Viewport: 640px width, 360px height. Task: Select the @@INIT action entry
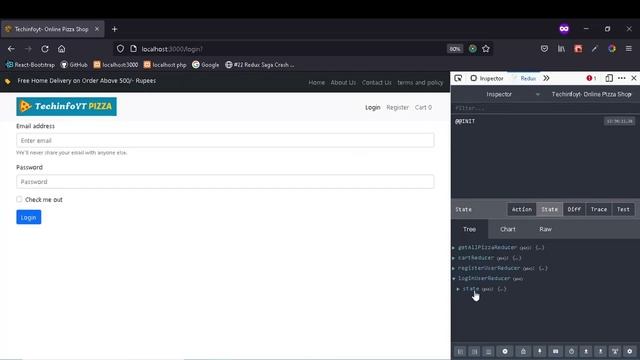[545, 121]
